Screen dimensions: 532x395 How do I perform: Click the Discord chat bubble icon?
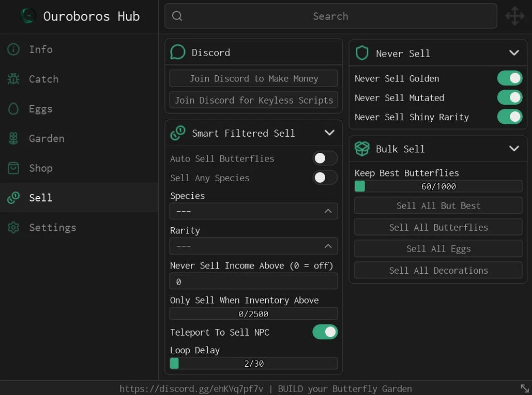click(x=178, y=52)
